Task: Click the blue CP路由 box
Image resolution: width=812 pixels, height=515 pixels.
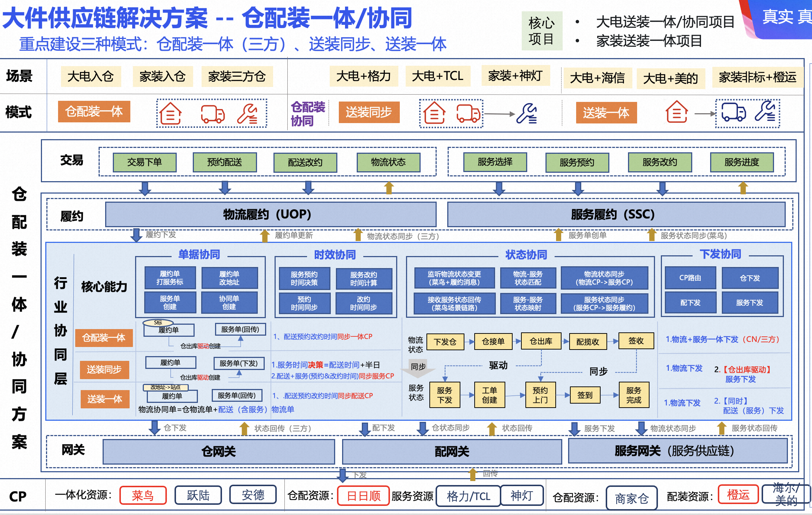Action: [690, 278]
